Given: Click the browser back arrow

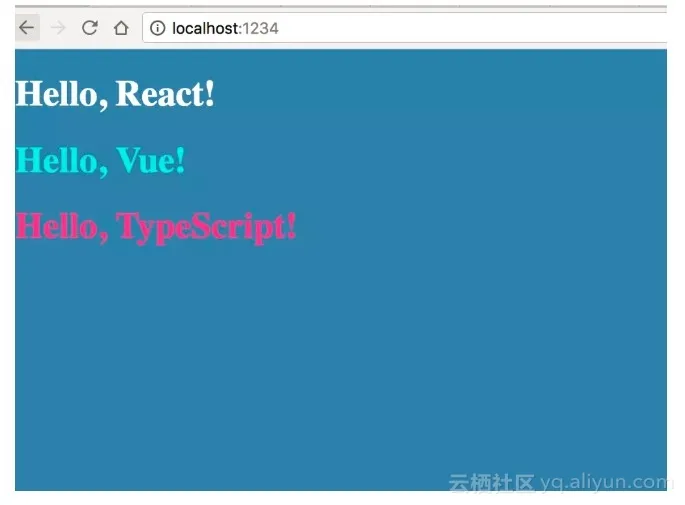Looking at the screenshot, I should tap(27, 28).
